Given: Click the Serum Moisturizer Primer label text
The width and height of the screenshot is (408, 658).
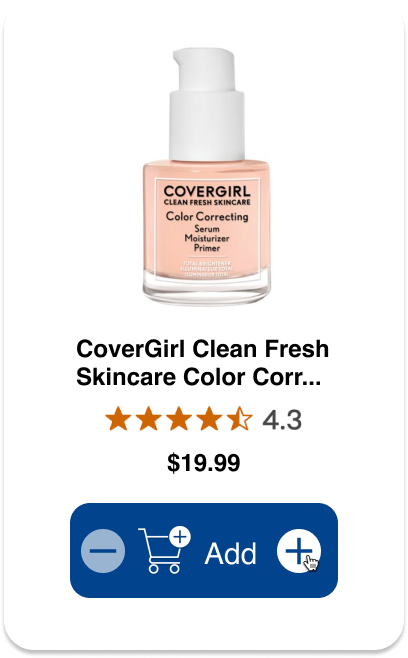Looking at the screenshot, I should tap(207, 238).
